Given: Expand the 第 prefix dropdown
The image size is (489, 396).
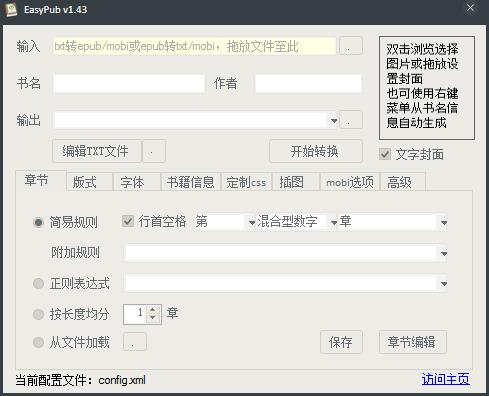Looking at the screenshot, I should click(252, 222).
